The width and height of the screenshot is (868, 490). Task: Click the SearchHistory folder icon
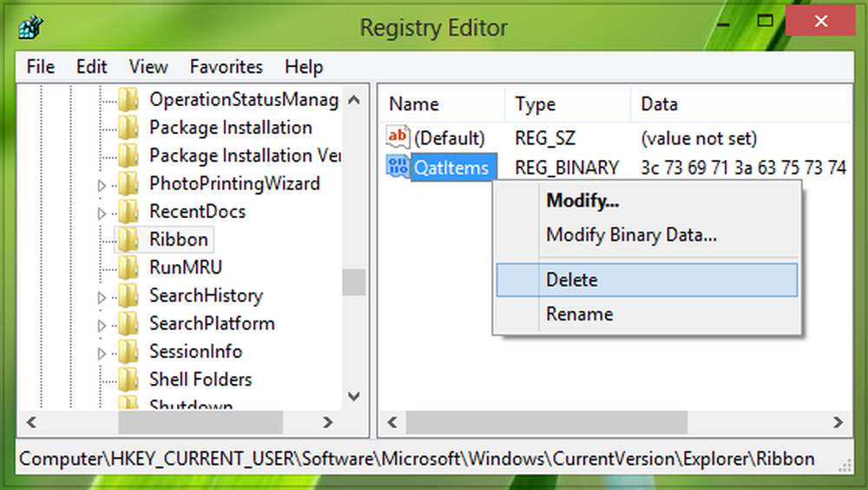tap(128, 295)
